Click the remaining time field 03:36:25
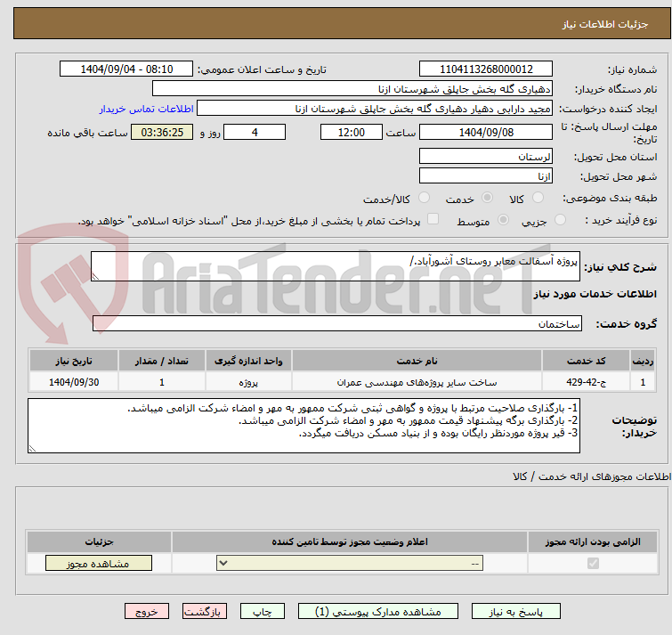672x635 pixels. (x=162, y=132)
